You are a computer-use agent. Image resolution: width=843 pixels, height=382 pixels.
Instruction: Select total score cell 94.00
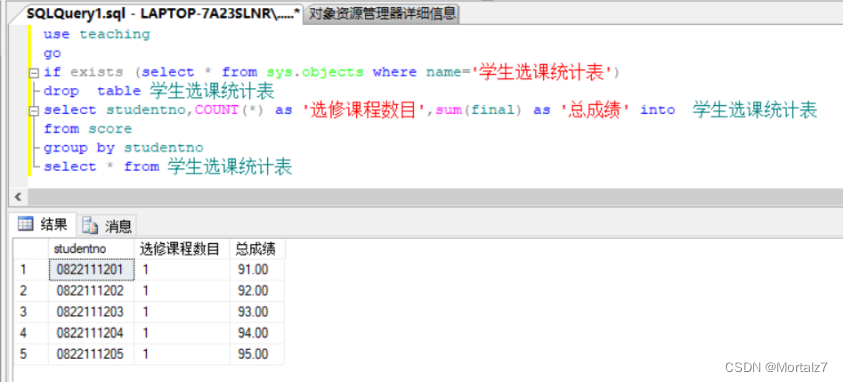pos(257,333)
